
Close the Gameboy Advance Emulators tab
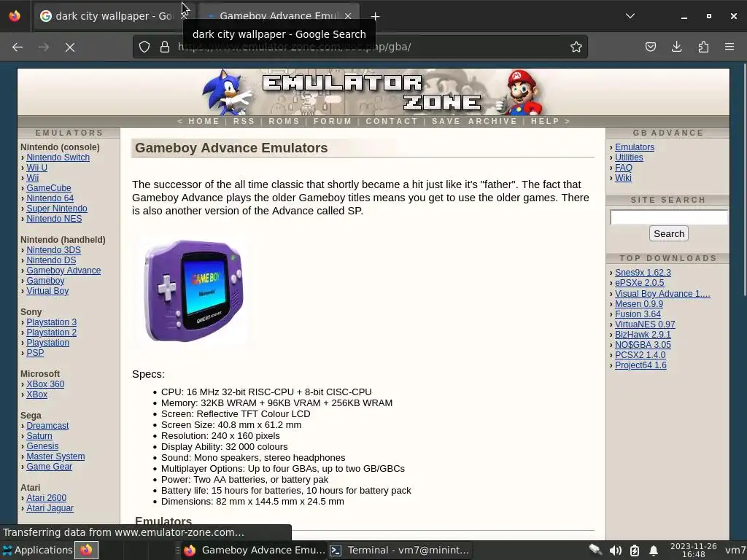348,16
